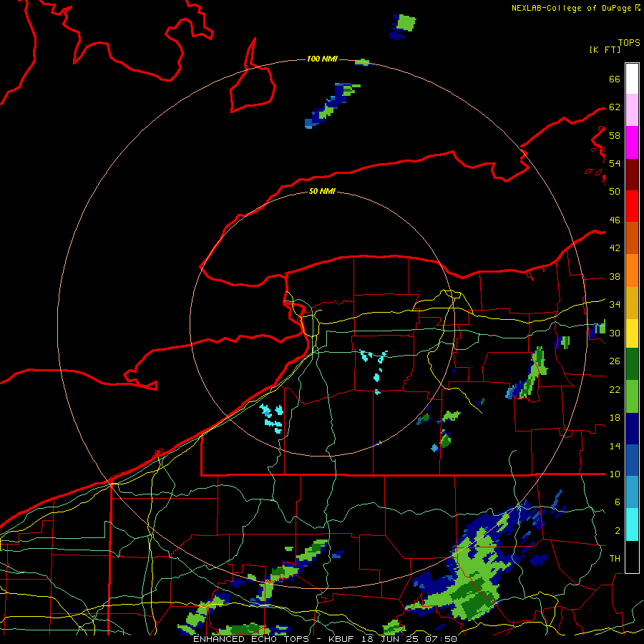Viewport: 644px width, 644px height.
Task: Click the 58 value on the scale
Action: (615, 135)
